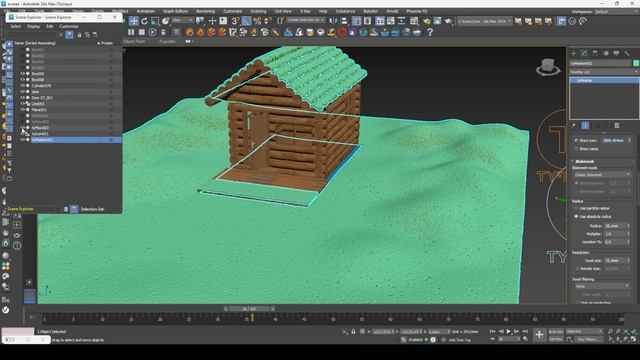Click Go to Start playback button
This screenshot has height=360, width=640.
tap(492, 331)
